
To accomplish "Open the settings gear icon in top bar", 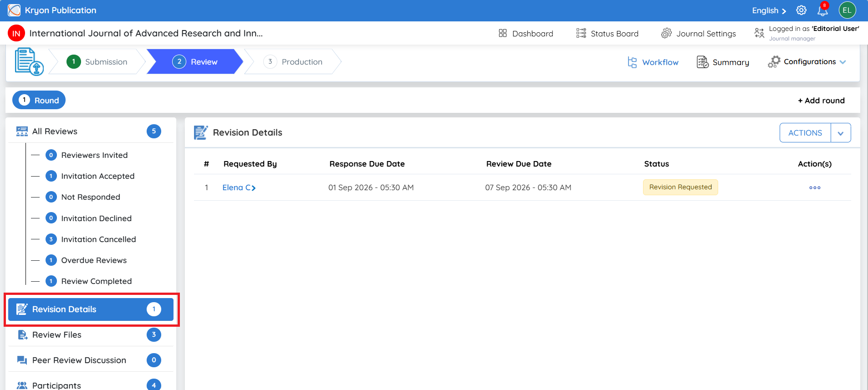I will click(801, 10).
